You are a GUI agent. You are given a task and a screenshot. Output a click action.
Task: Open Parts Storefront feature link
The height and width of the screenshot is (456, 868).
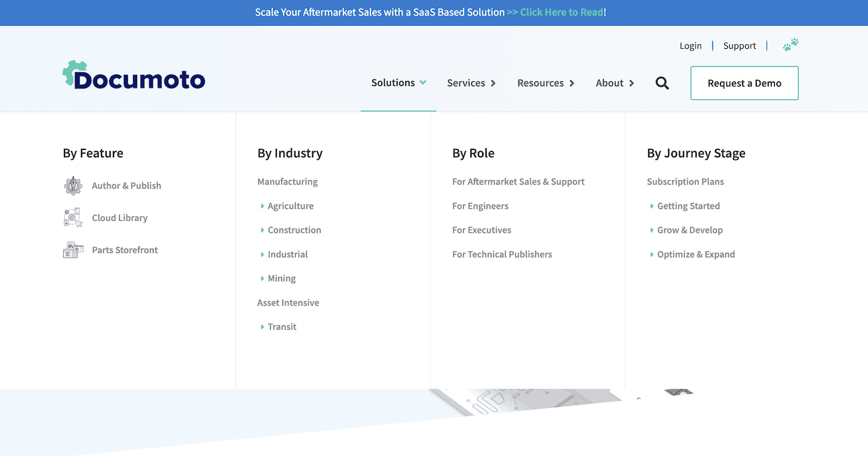(x=125, y=250)
